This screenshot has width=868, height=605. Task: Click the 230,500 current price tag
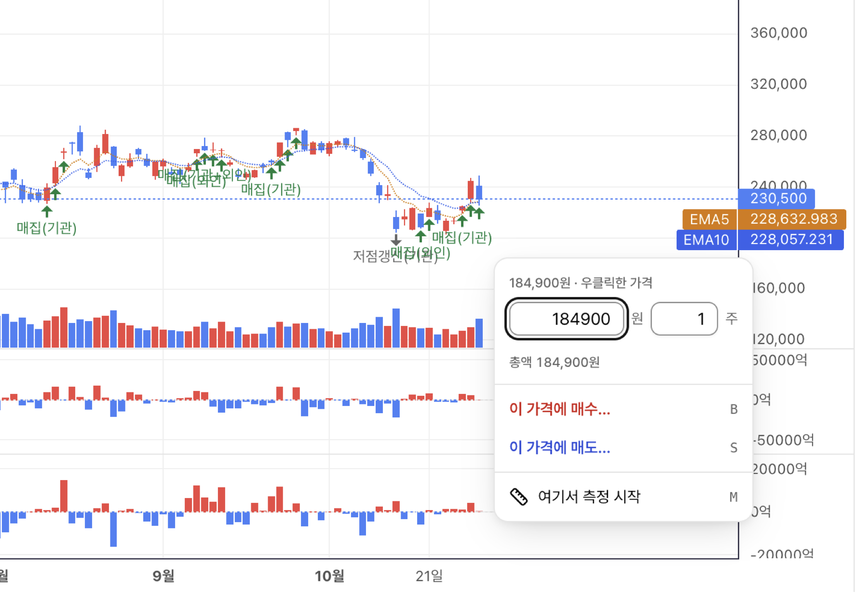777,198
